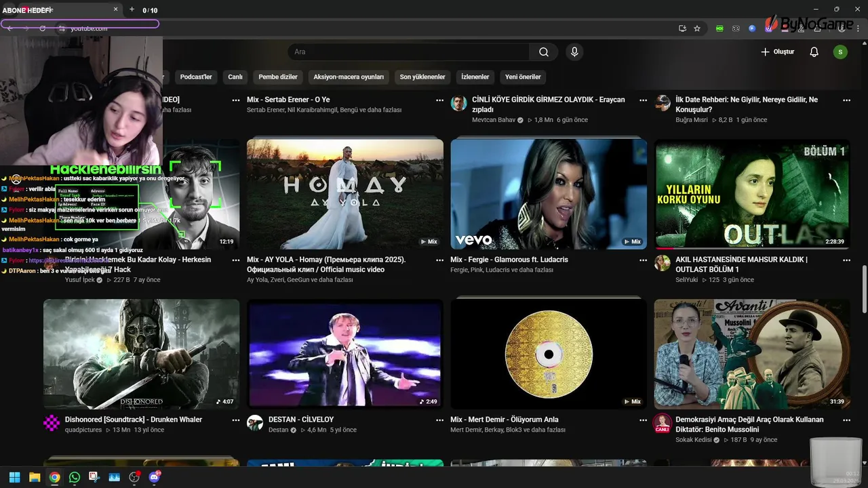Open OBS Studio from taskbar
868x488 pixels.
click(x=134, y=477)
